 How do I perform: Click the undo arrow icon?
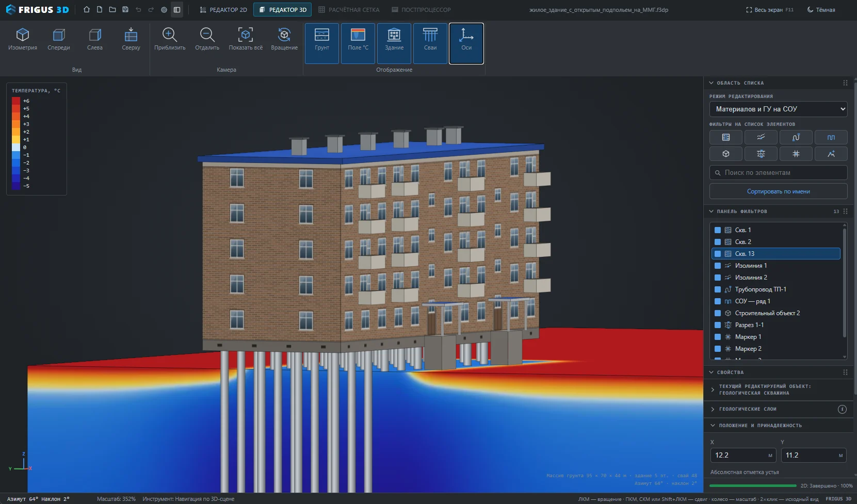point(138,10)
